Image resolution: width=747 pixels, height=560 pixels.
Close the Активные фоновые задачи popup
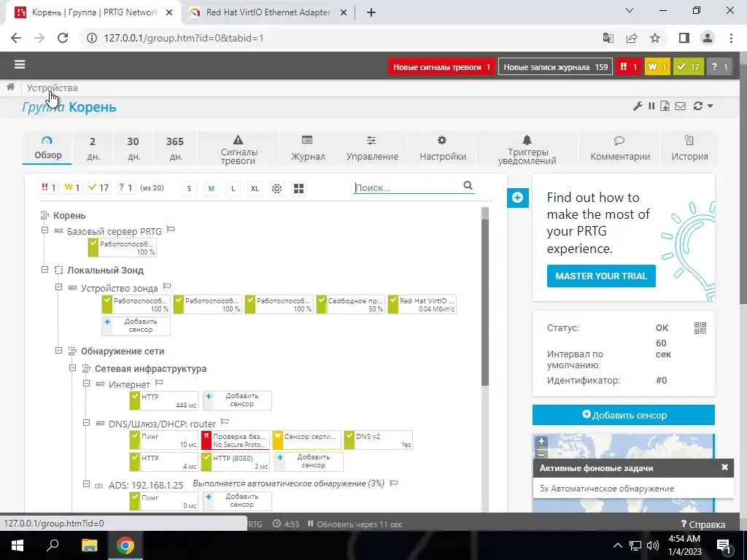tap(724, 467)
